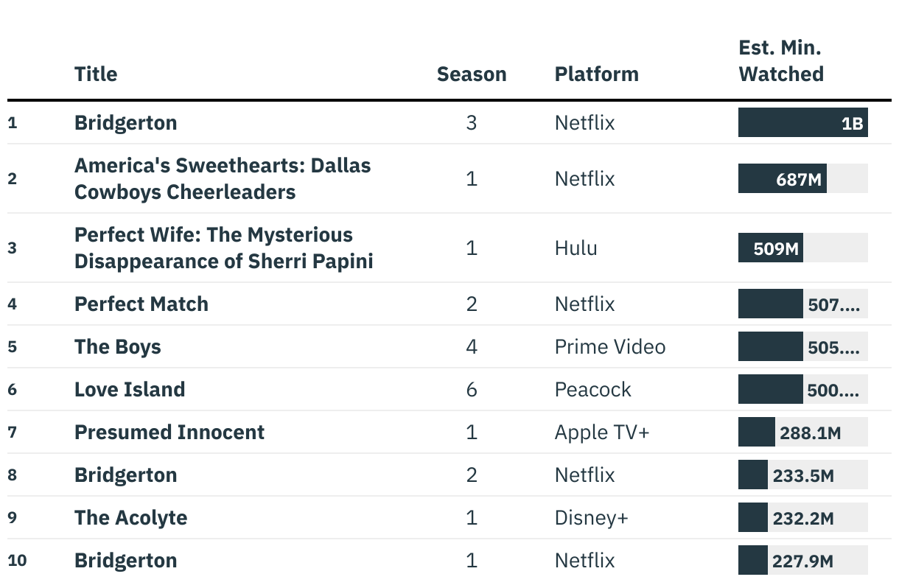The image size is (899, 588).
Task: Click the Platform column header
Action: pos(596,74)
